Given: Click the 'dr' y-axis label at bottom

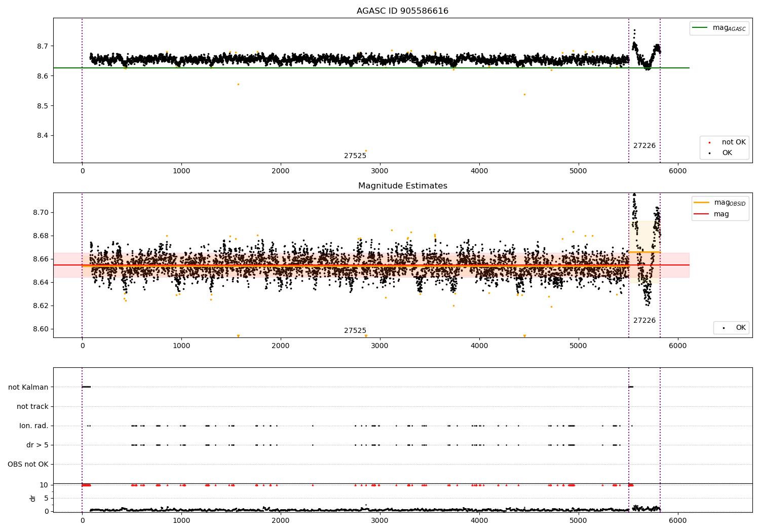Looking at the screenshot, I should click(33, 498).
